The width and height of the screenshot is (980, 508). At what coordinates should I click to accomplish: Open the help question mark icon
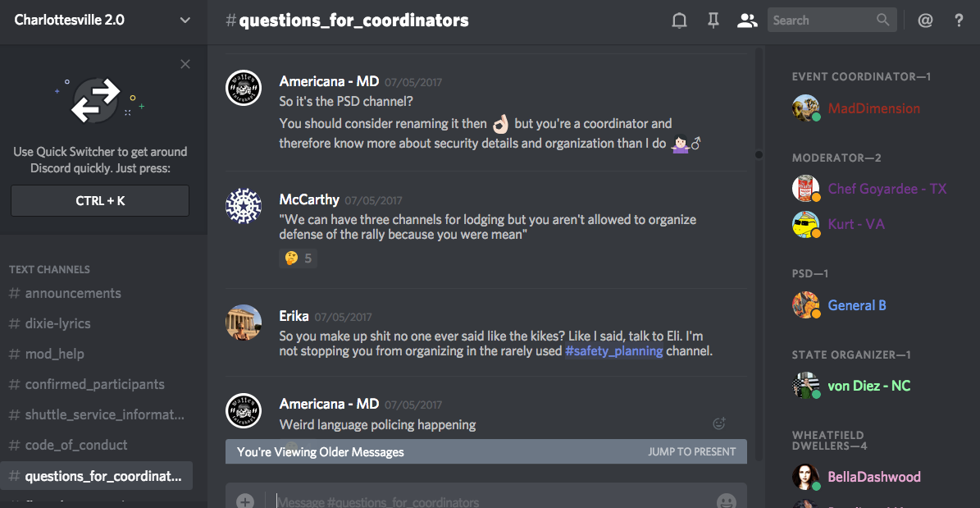959,21
